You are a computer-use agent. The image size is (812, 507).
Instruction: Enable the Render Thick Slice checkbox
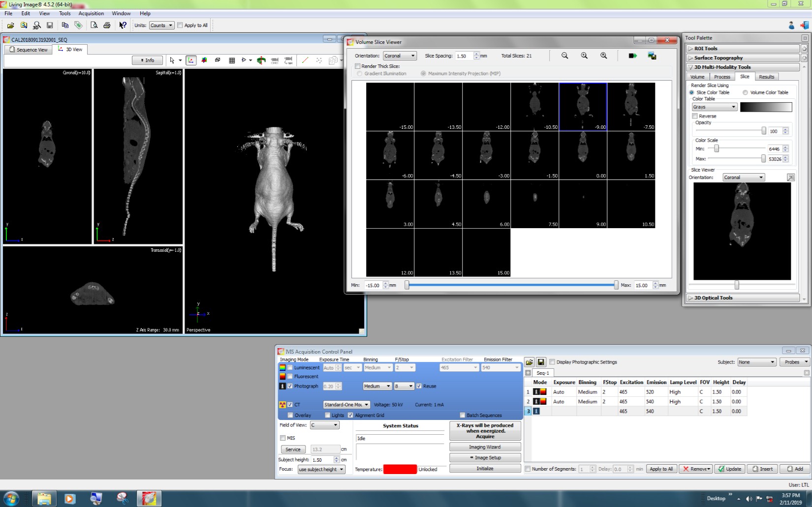click(358, 66)
